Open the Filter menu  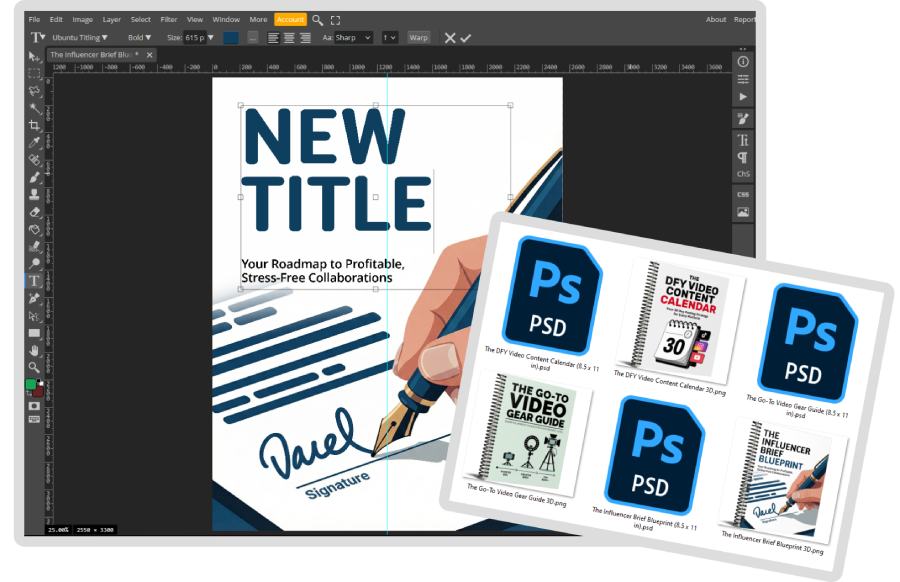click(x=169, y=20)
